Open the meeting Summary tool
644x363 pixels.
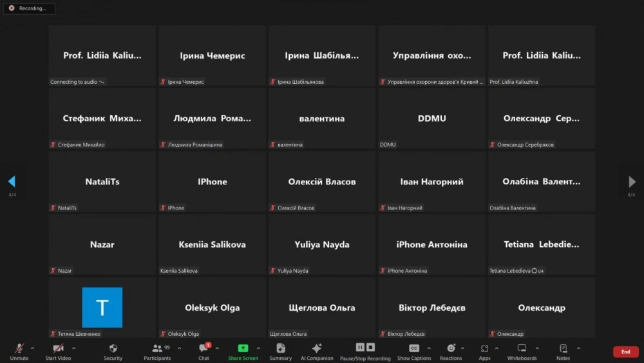click(x=281, y=352)
